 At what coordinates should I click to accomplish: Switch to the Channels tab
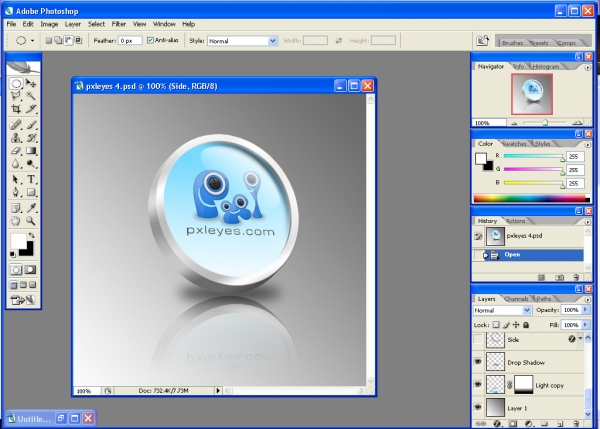(516, 299)
